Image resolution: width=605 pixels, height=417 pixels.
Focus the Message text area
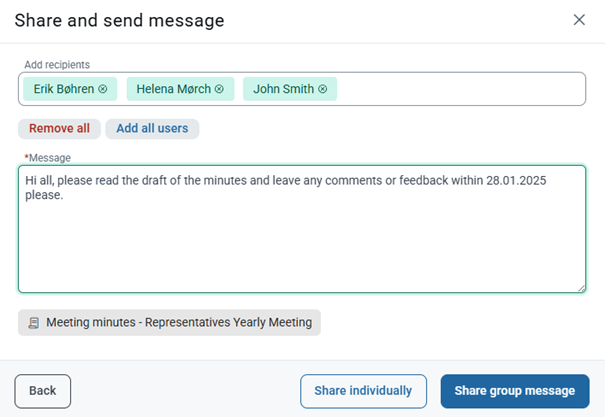click(x=302, y=229)
